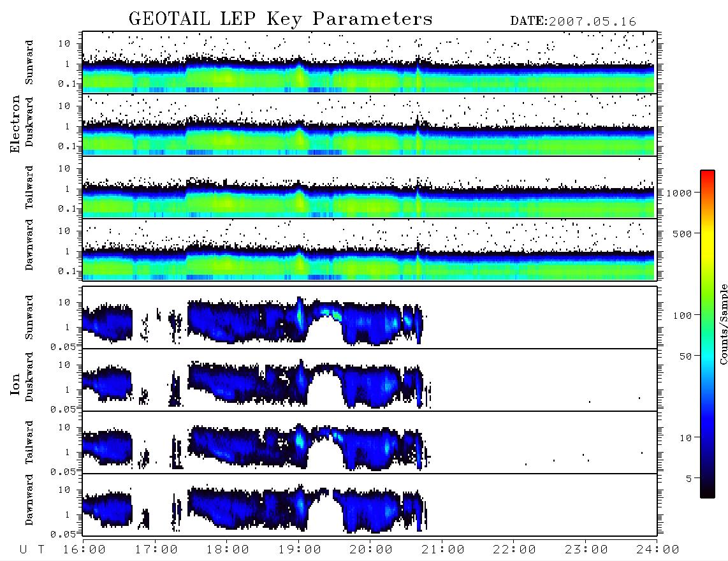The width and height of the screenshot is (728, 561).
Task: Click the 22:00 time tick label
Action: click(x=514, y=550)
